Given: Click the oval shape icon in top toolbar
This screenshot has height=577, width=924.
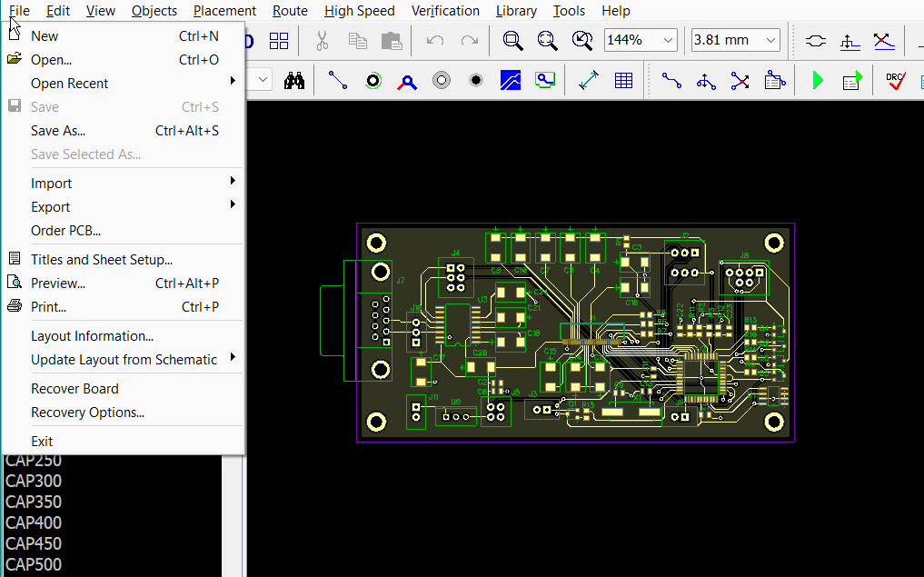Looking at the screenshot, I should click(816, 41).
